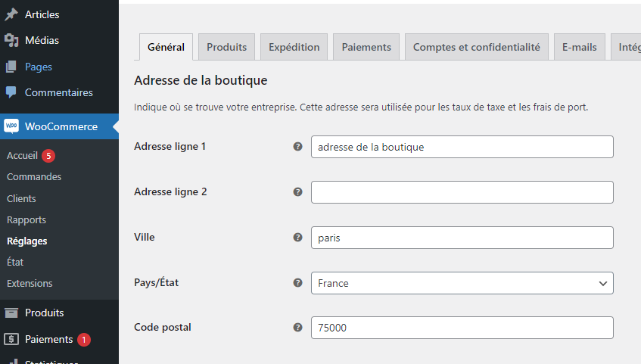Click the Articles pin icon in sidebar
The height and width of the screenshot is (364, 641).
pos(11,14)
